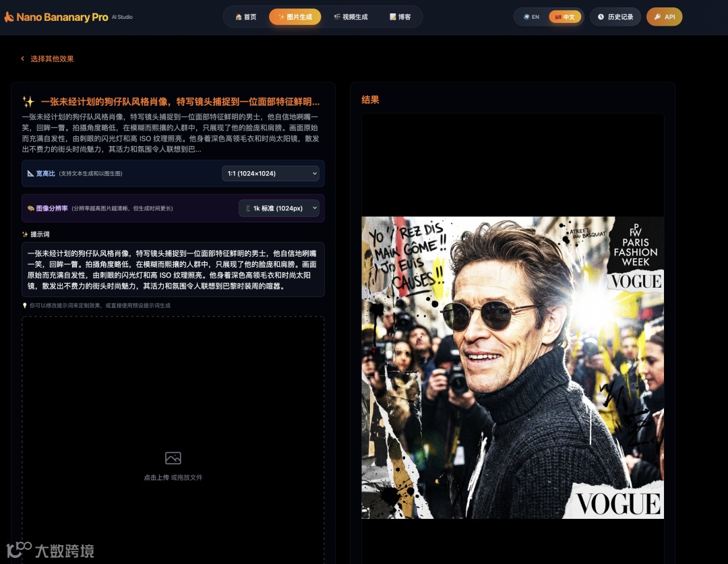Open the 宽高比 1:1 (1024×1024) dropdown
Image resolution: width=728 pixels, height=564 pixels.
click(x=271, y=173)
